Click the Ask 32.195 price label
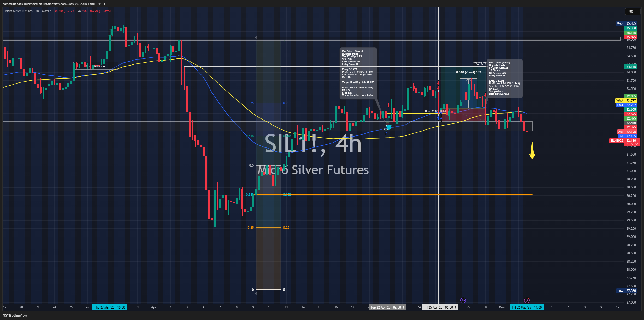The image size is (644, 320). (x=627, y=132)
